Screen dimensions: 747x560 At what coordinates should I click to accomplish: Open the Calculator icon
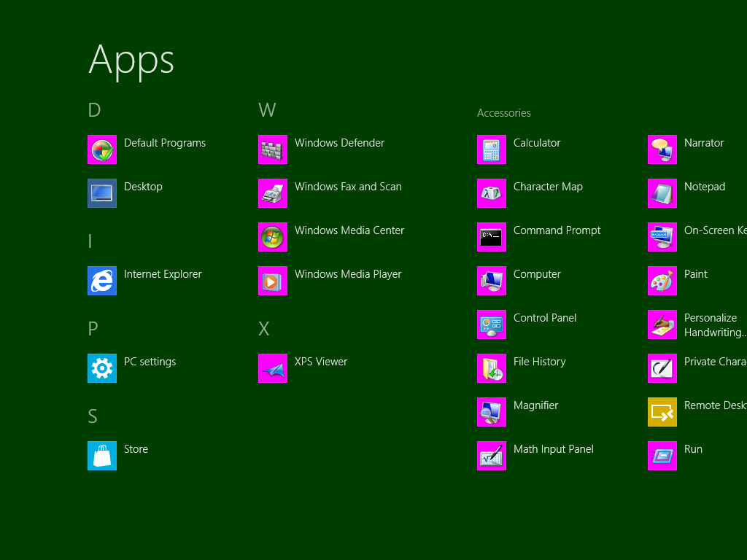tap(492, 149)
